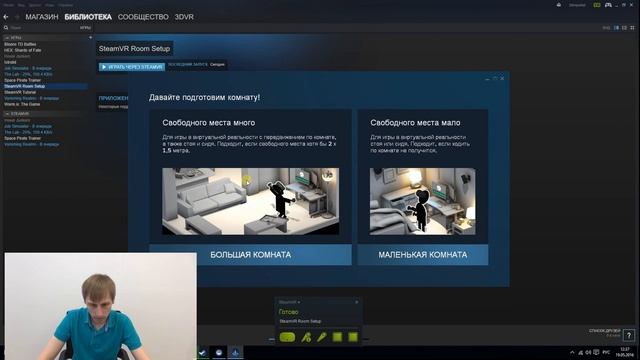
Task: Show hidden system tray icons
Action: click(572, 352)
